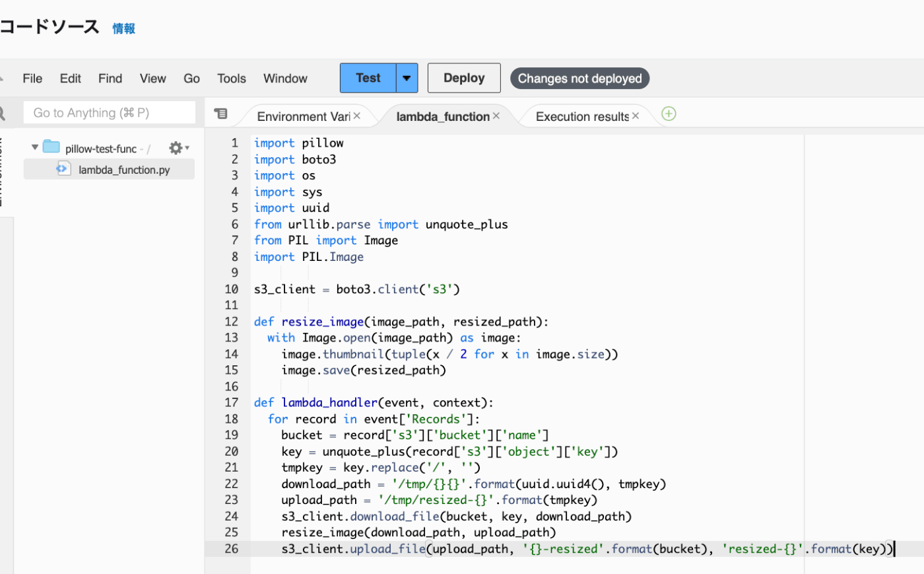Click 'import boto3' on line 2
924x574 pixels.
coord(295,159)
